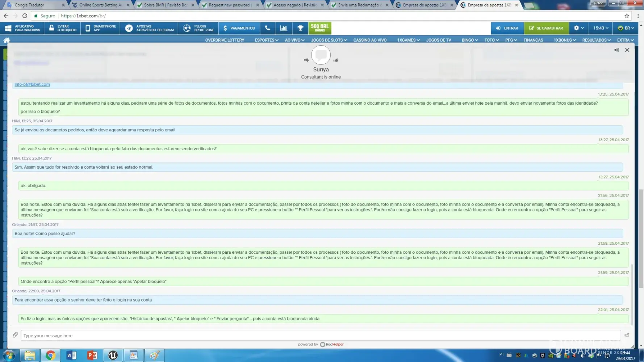Open Aplicativo para Windows

pyautogui.click(x=22, y=28)
